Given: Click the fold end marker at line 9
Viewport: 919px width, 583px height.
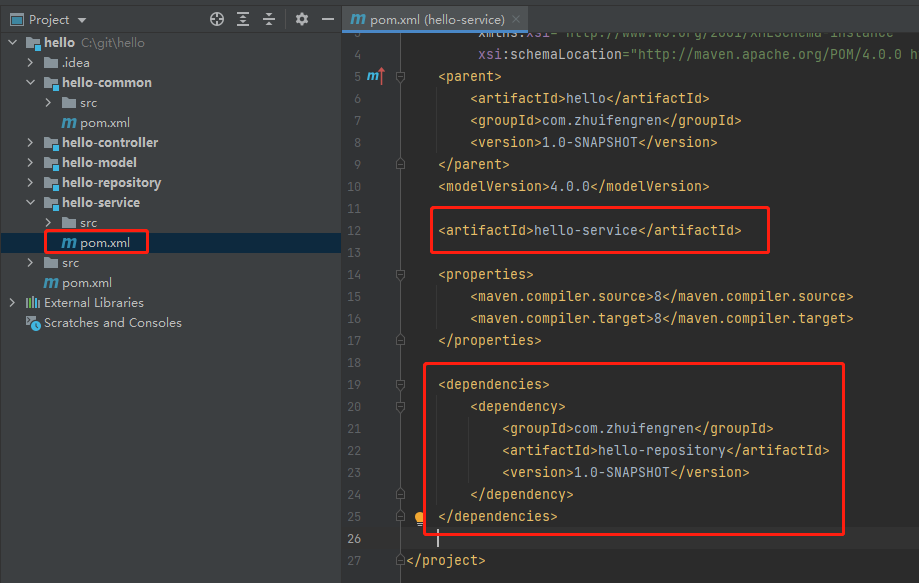Looking at the screenshot, I should pyautogui.click(x=400, y=164).
